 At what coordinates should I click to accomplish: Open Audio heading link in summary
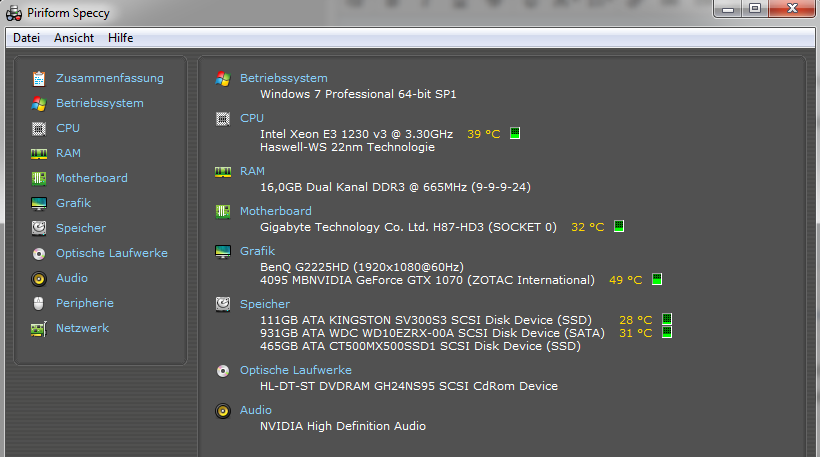[256, 410]
